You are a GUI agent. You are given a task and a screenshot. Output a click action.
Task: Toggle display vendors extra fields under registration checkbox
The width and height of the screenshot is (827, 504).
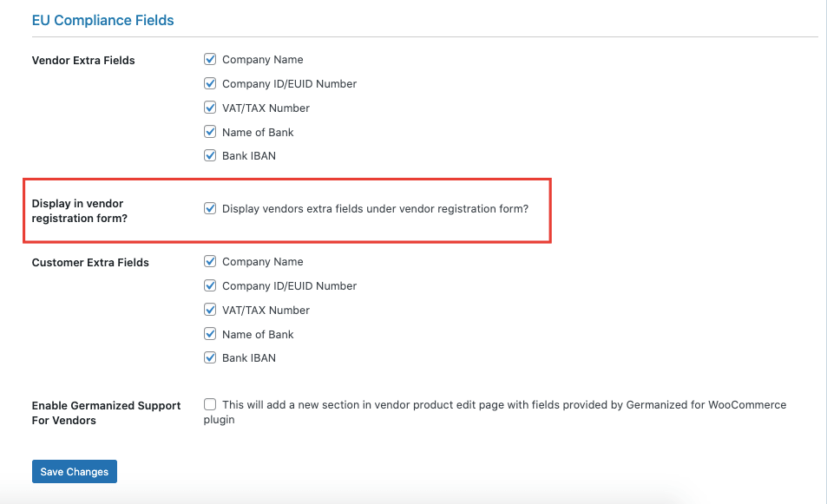tap(210, 208)
